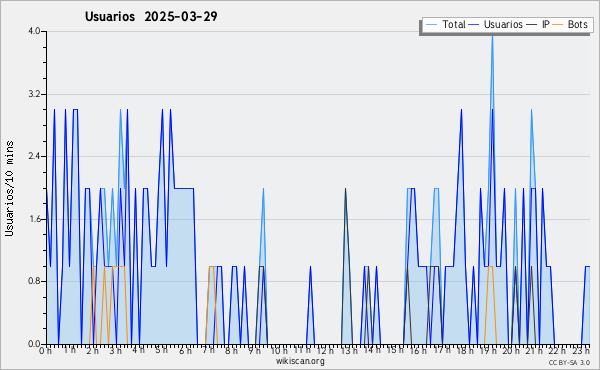Click the '10 h' x-axis label
This screenshot has height=370, width=600.
point(279,351)
